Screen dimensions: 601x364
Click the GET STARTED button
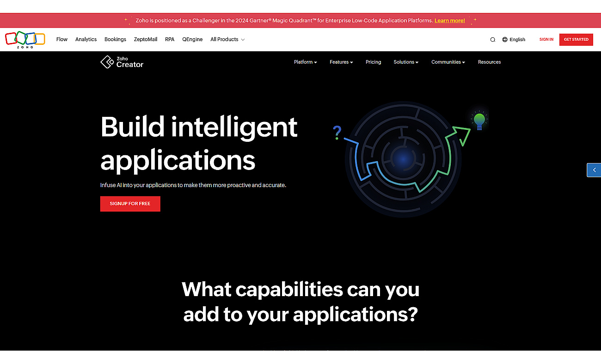pyautogui.click(x=576, y=39)
